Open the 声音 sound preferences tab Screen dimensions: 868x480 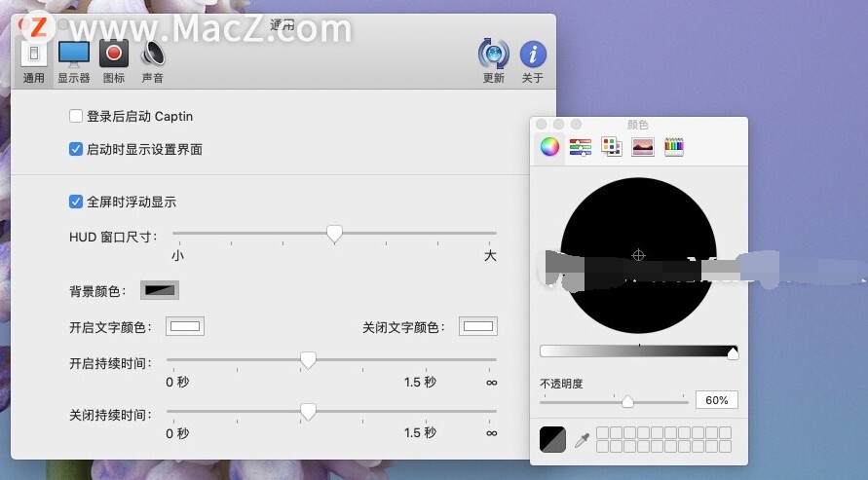(153, 62)
